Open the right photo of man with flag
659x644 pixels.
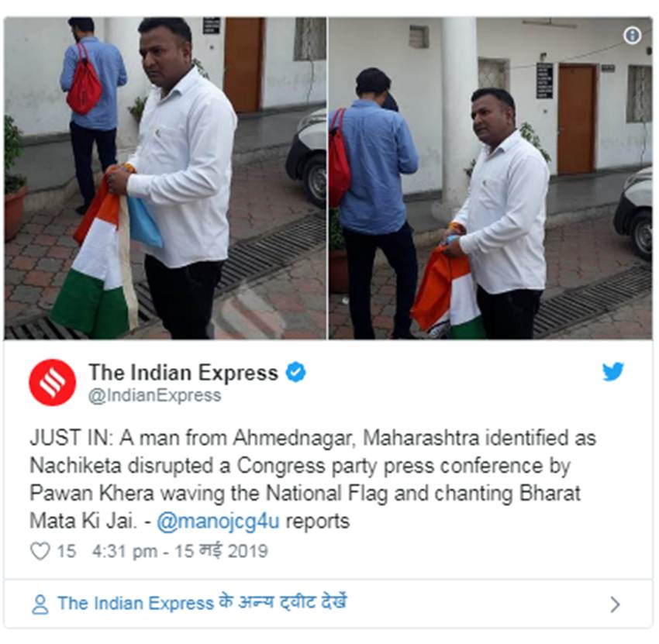(x=490, y=178)
